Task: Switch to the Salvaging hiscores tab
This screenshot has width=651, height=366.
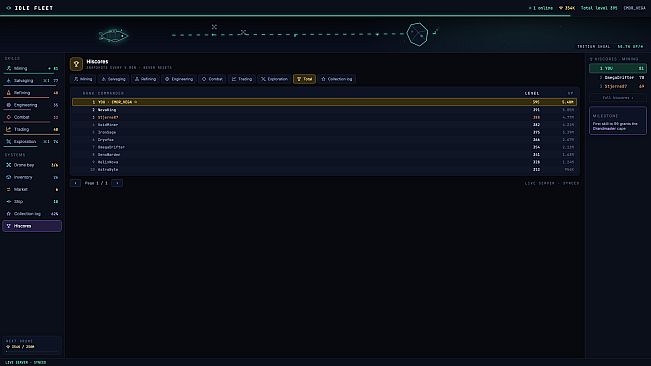Action: pyautogui.click(x=113, y=79)
